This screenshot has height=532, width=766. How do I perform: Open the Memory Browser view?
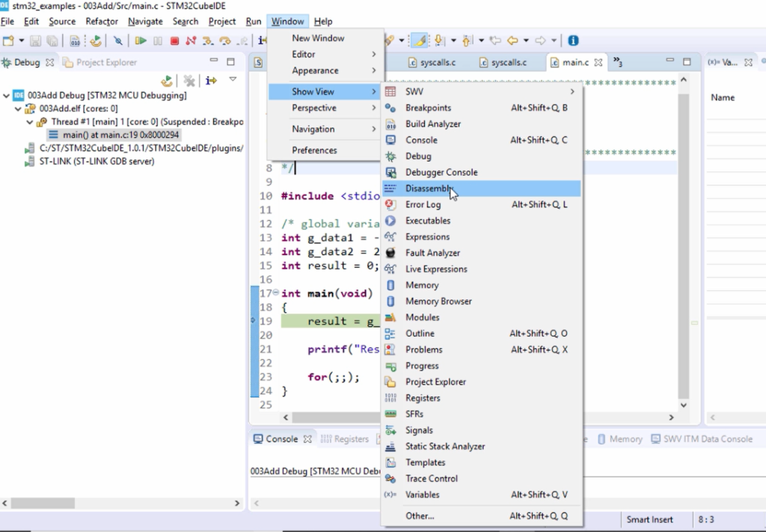482,301
